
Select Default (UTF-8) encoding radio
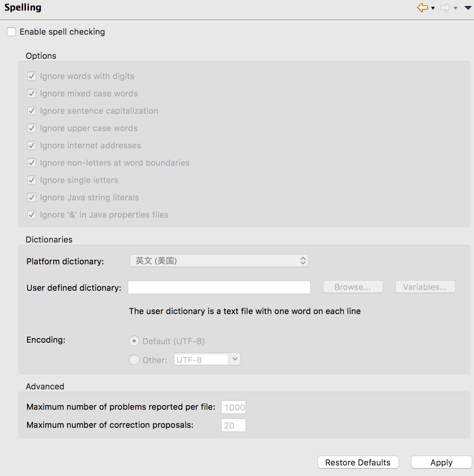[134, 341]
